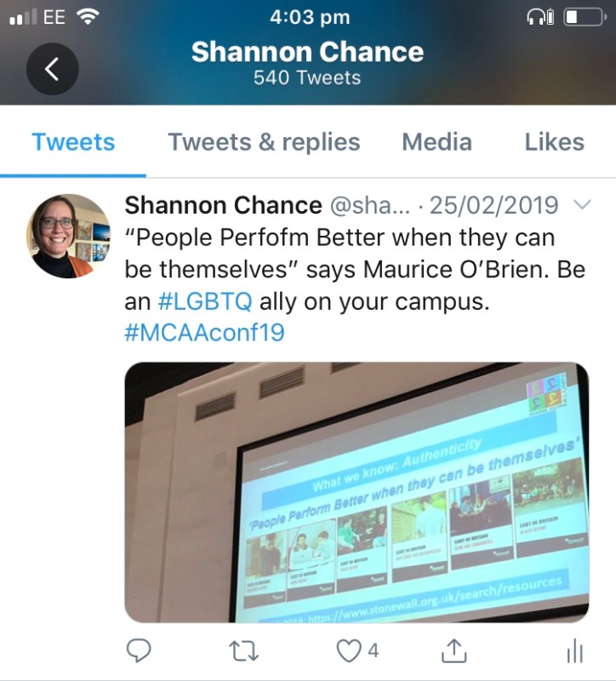
Task: Open the Likes tab
Action: 554,142
